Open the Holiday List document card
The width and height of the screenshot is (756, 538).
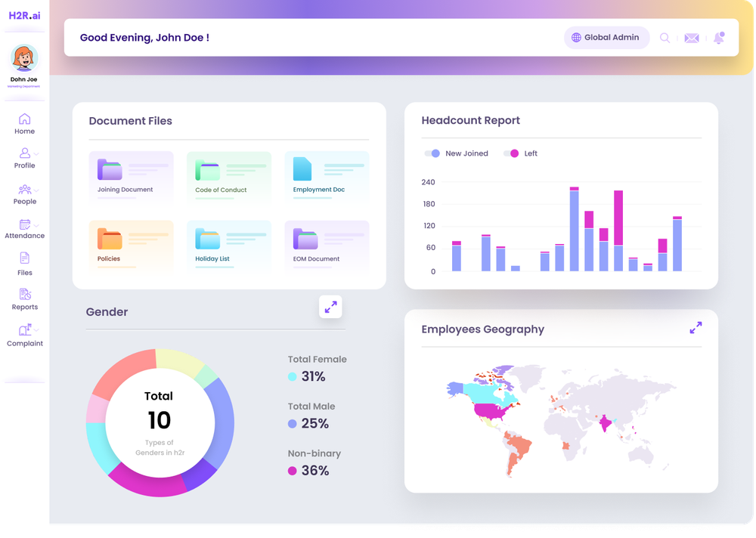coord(228,246)
